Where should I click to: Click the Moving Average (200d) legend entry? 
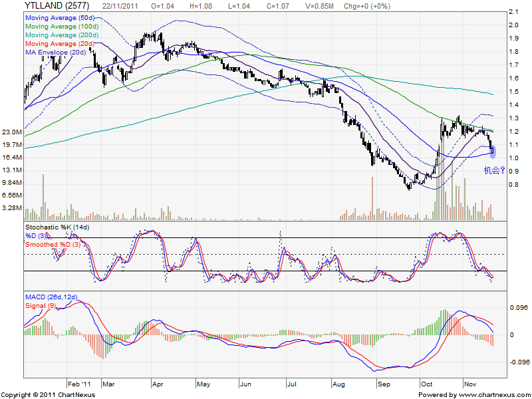[63, 35]
